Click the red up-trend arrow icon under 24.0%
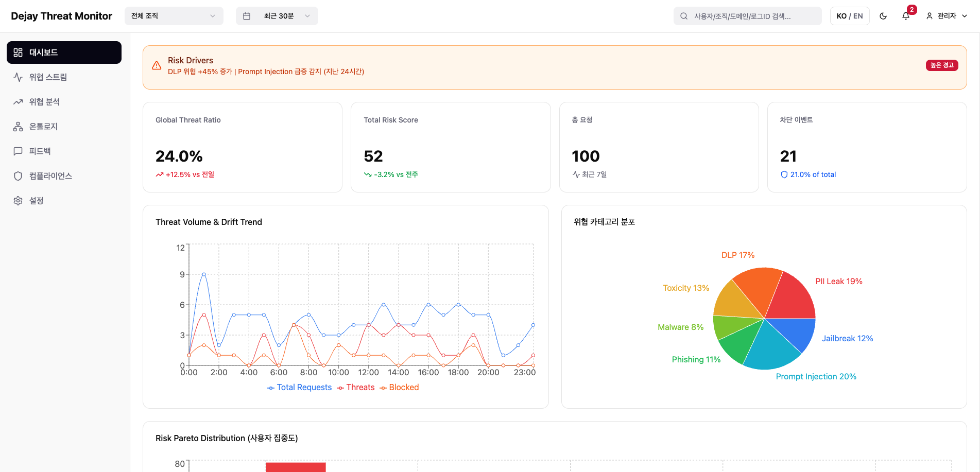 [160, 174]
